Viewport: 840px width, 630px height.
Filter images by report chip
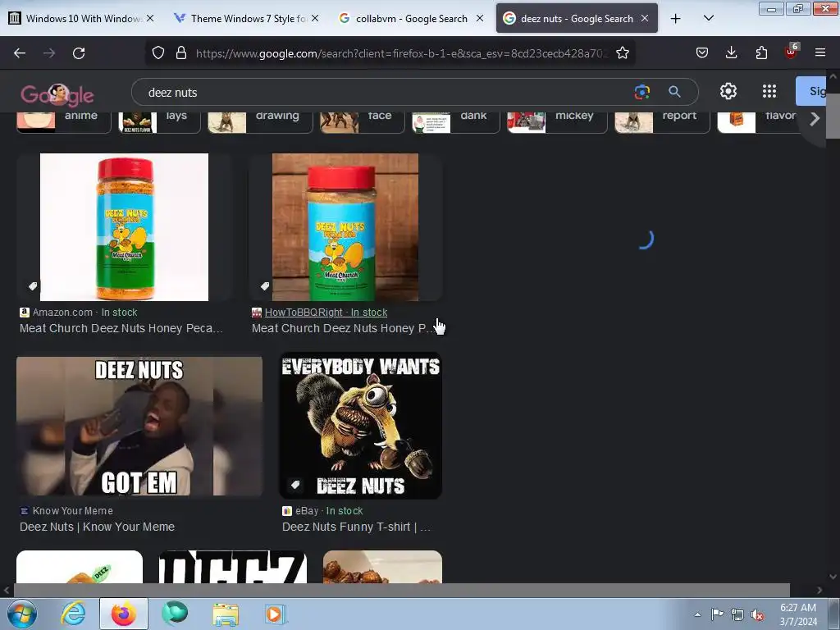coord(662,121)
